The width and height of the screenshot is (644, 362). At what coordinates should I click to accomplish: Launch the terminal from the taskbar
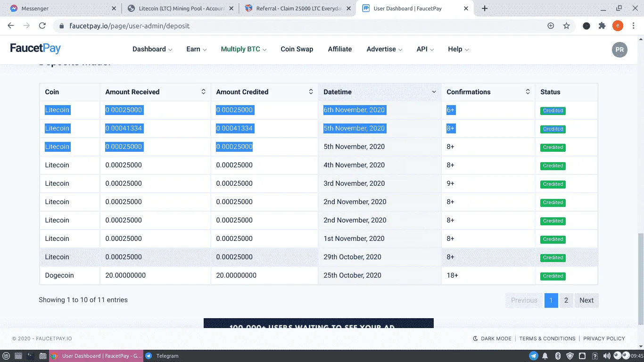point(30,356)
